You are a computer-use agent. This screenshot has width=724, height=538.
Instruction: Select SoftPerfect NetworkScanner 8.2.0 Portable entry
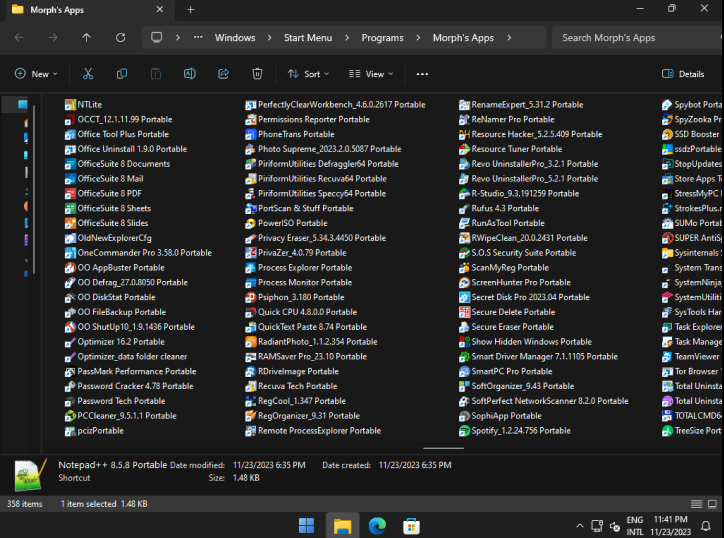[x=543, y=401]
